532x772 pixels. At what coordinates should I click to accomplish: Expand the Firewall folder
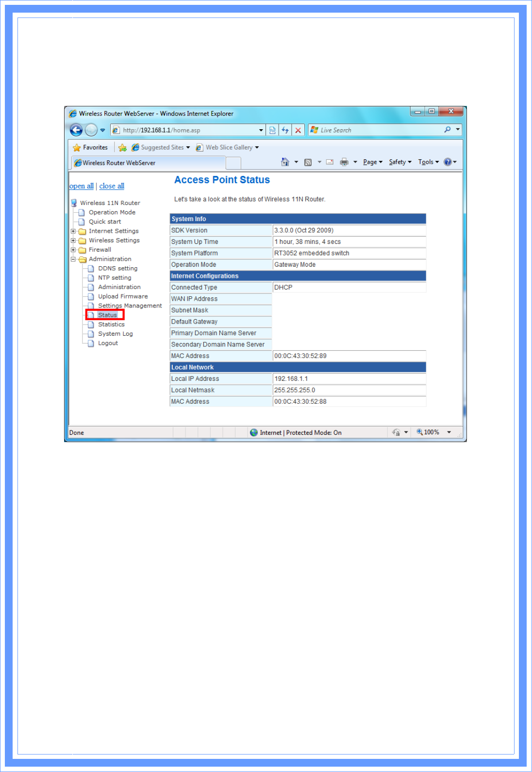click(x=73, y=250)
